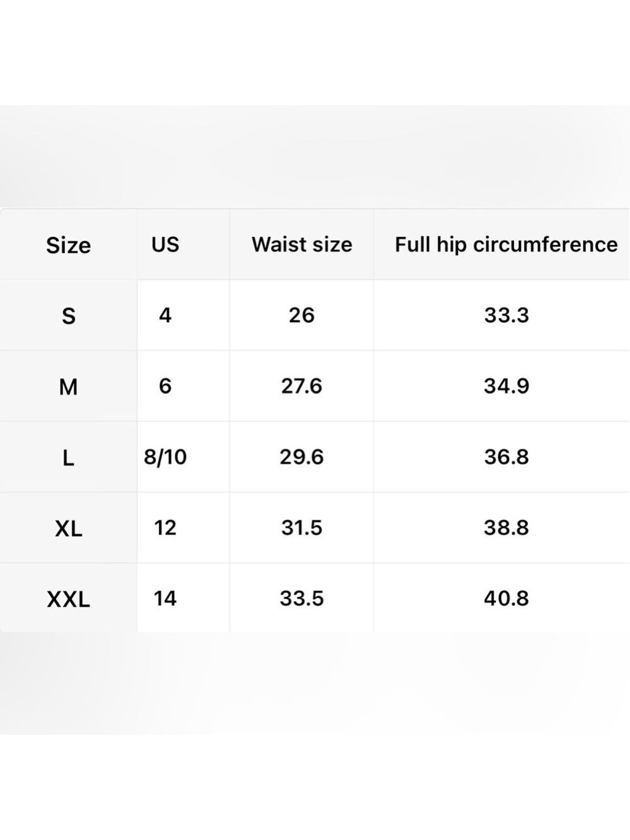Select the L size row label
This screenshot has height=840, width=630.
click(68, 457)
